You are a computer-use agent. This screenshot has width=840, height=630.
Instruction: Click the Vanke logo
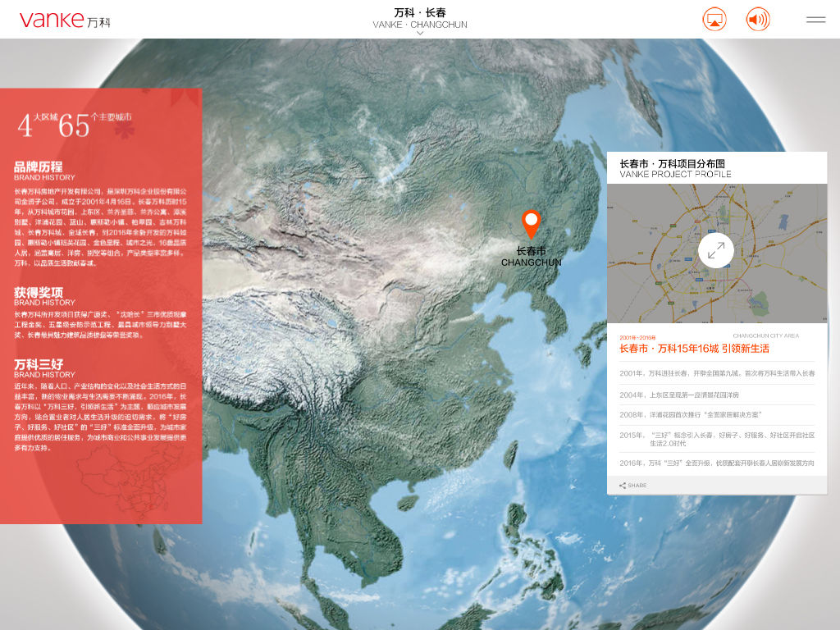tap(65, 20)
